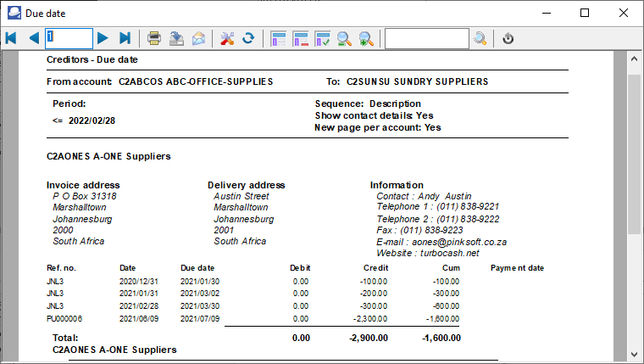Click the printer icon to print report
This screenshot has width=644, height=364.
pos(154,38)
